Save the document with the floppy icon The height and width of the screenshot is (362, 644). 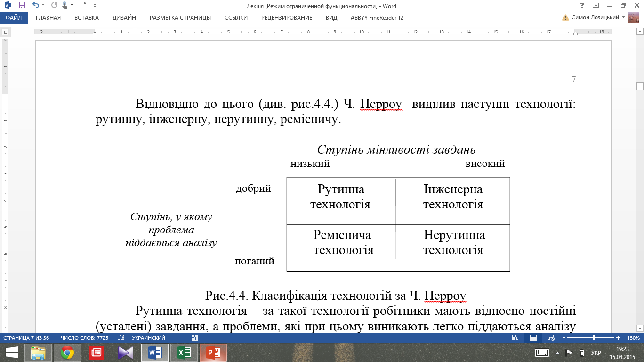[x=22, y=6]
